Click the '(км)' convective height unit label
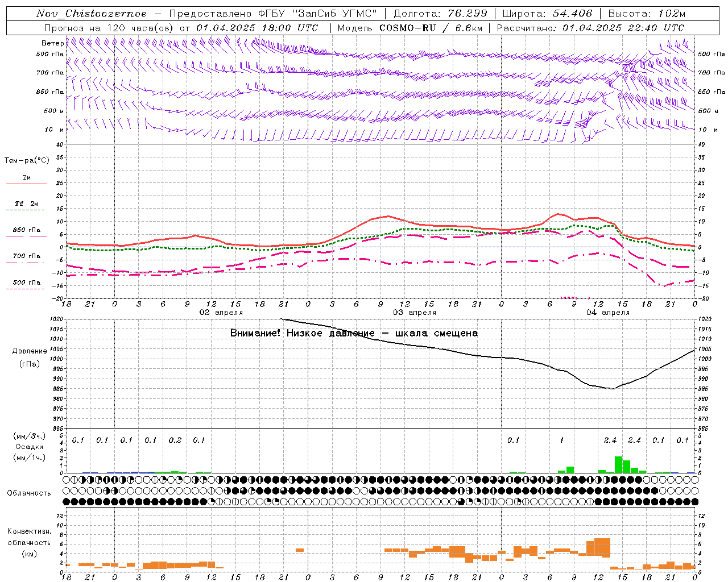The height and width of the screenshot is (582, 728). coord(29,554)
